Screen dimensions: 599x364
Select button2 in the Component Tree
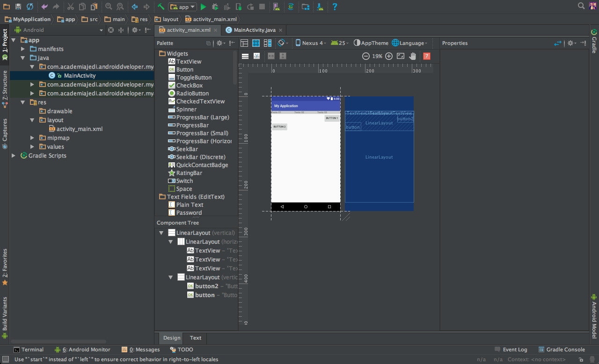206,286
